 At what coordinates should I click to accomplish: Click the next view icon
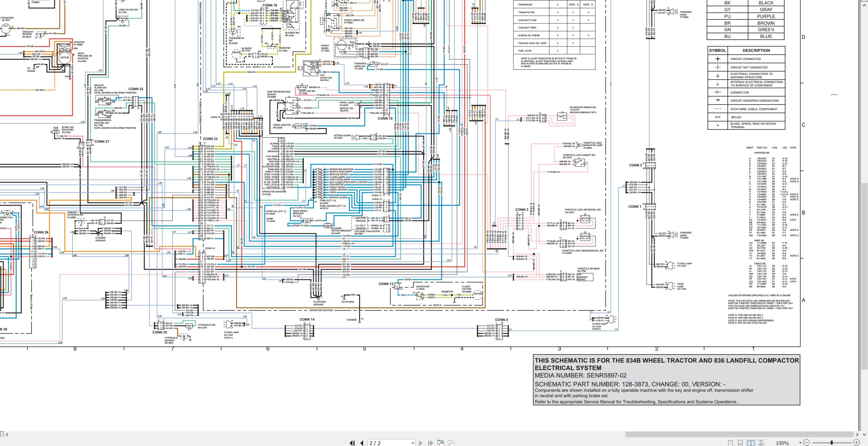451,443
